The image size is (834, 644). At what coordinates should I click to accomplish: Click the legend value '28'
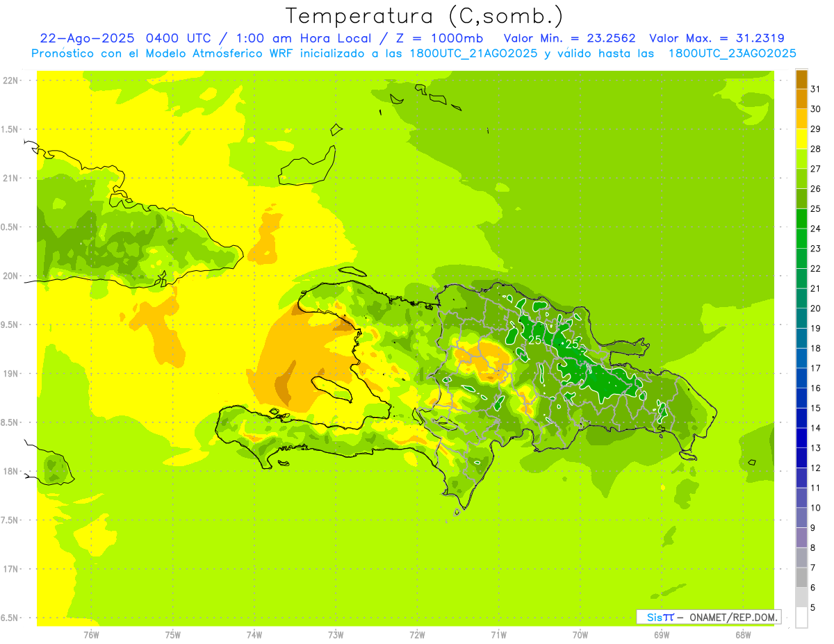coord(816,149)
